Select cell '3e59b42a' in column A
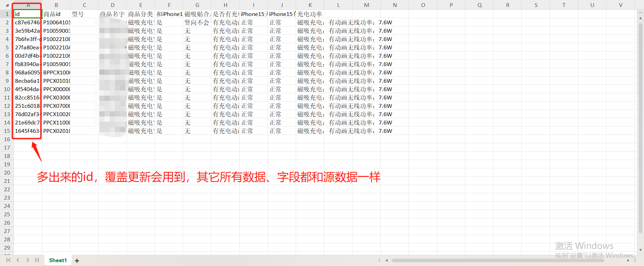Viewport: 644px width, 266px height. click(x=28, y=31)
